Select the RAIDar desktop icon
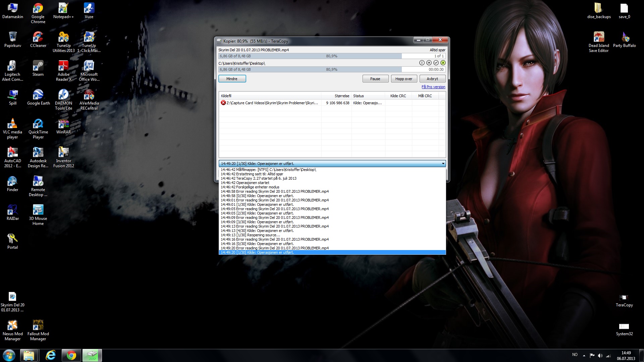Viewport: 644px width, 362px height. click(x=12, y=213)
